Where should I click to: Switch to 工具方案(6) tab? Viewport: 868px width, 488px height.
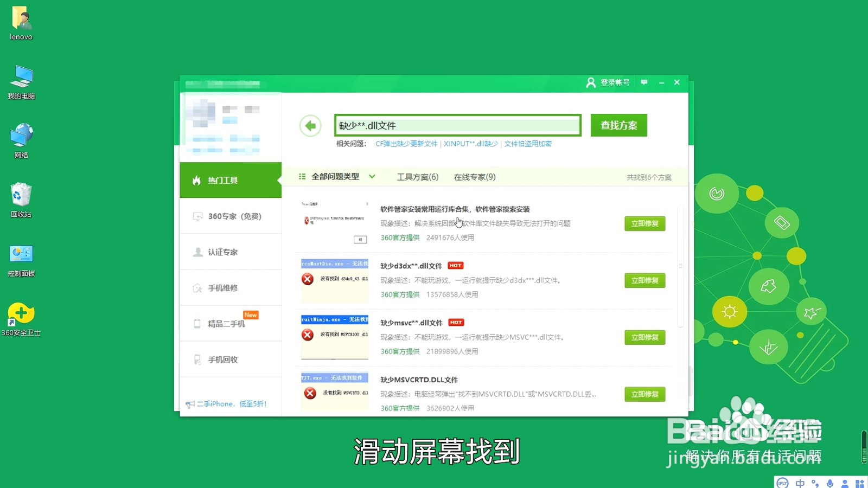(417, 177)
